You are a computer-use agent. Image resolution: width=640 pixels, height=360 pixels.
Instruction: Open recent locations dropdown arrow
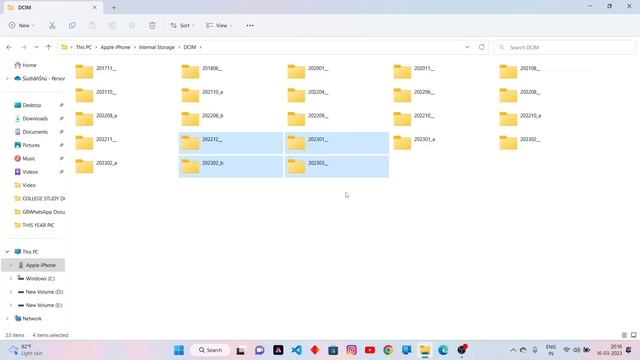(x=36, y=47)
